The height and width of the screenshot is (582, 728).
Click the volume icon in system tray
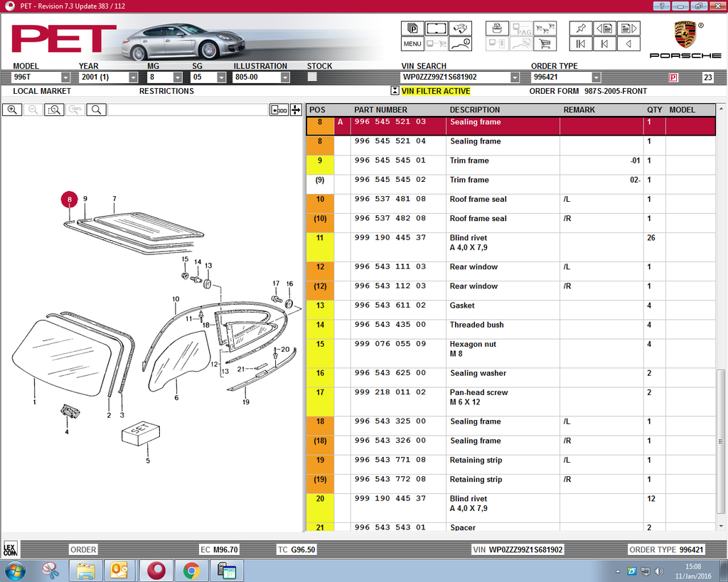click(x=658, y=571)
